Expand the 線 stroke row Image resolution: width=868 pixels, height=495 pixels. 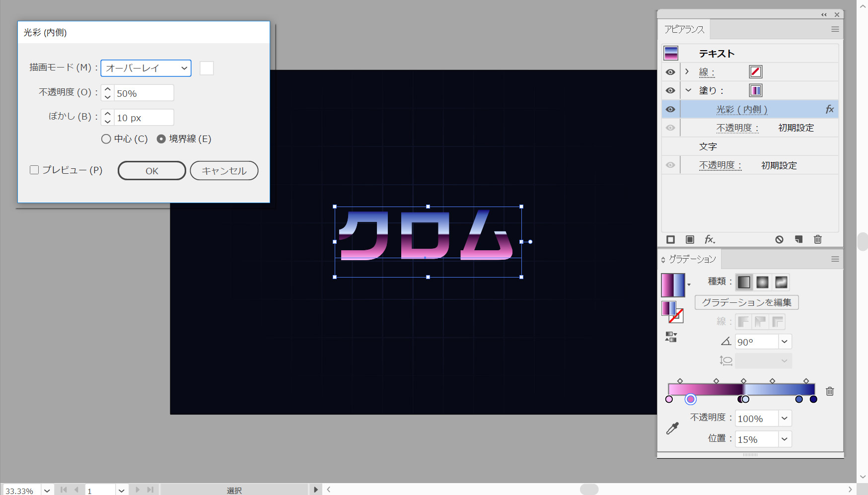point(687,71)
